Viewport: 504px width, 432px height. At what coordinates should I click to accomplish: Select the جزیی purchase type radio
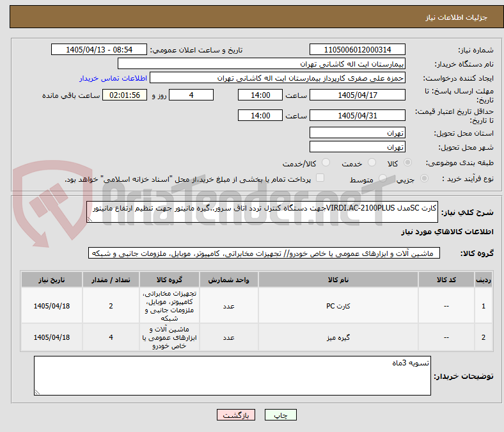[x=424, y=179]
